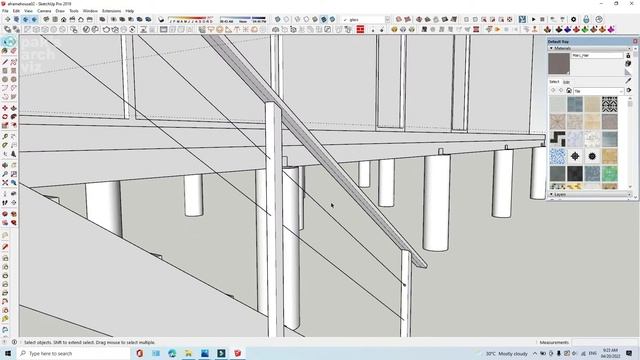Click the stop animation button

542,19
